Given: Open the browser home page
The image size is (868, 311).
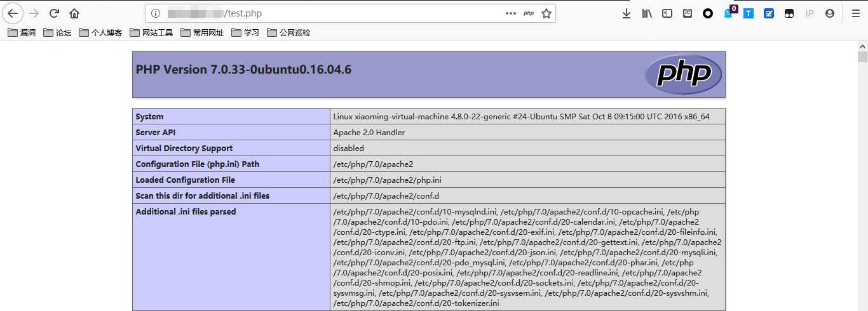Looking at the screenshot, I should point(74,13).
